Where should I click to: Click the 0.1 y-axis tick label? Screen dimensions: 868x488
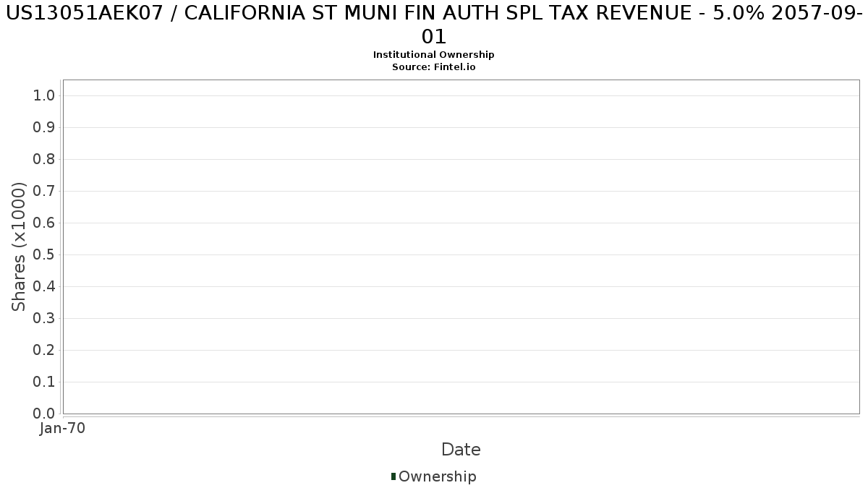(44, 382)
